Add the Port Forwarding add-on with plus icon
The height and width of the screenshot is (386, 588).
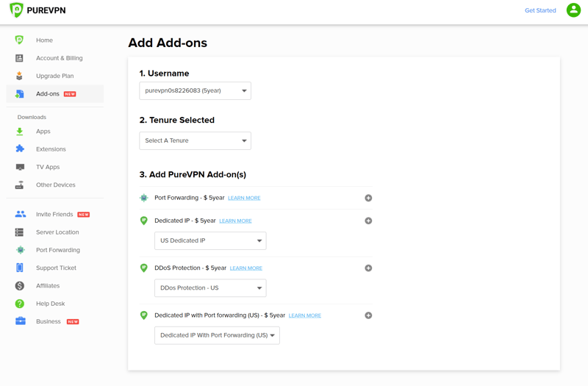pyautogui.click(x=368, y=198)
